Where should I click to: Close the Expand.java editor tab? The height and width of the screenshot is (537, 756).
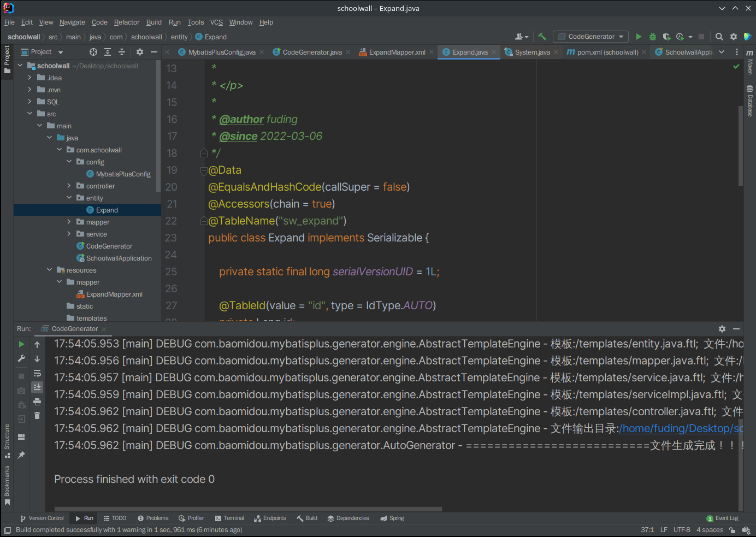[x=494, y=52]
